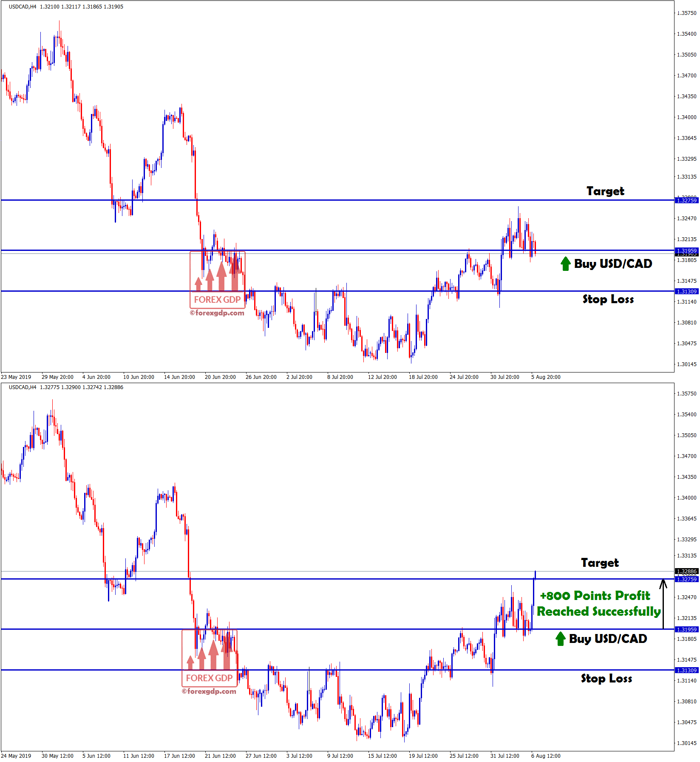
Task: Click the '+800 Points Profit' text
Action: [x=595, y=596]
